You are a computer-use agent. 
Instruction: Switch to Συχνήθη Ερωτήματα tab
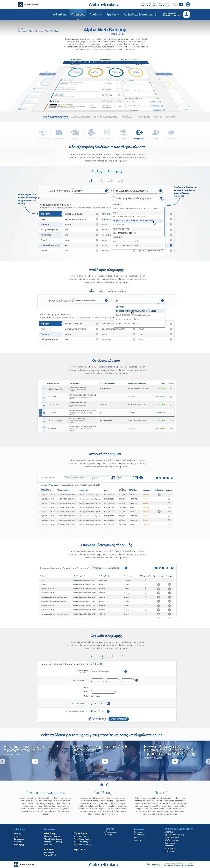tap(105, 117)
